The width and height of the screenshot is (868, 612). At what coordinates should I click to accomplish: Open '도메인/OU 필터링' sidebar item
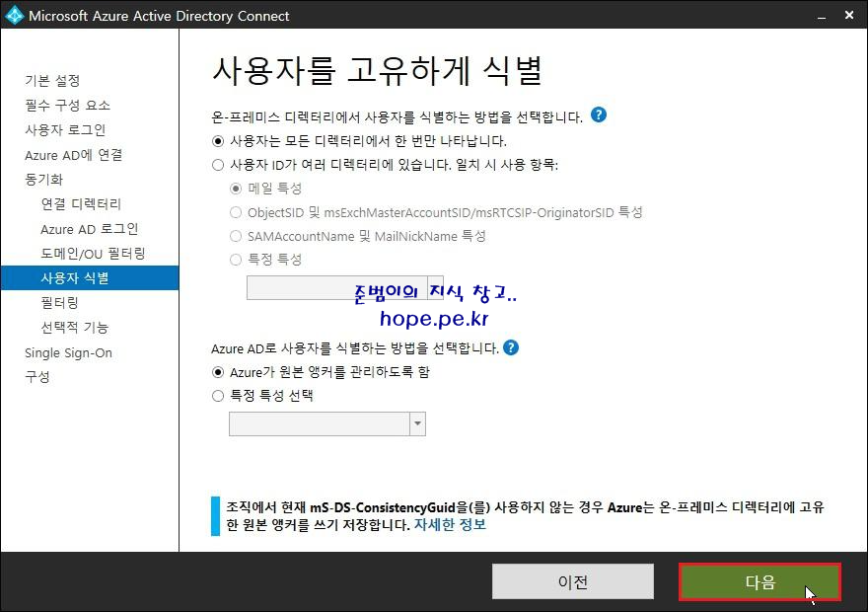point(93,254)
